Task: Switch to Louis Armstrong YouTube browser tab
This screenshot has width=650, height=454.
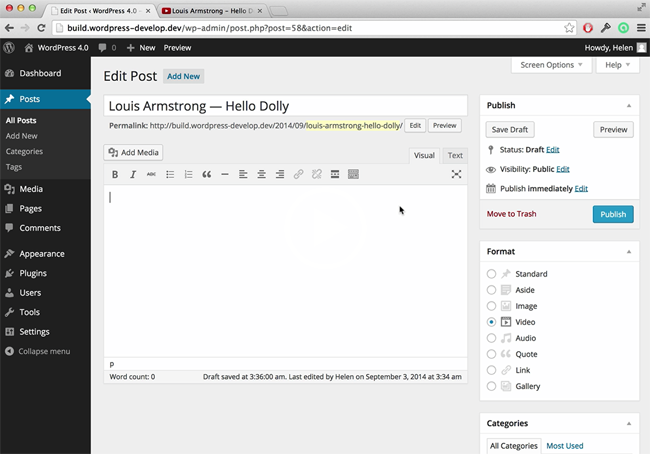Action: 212,11
